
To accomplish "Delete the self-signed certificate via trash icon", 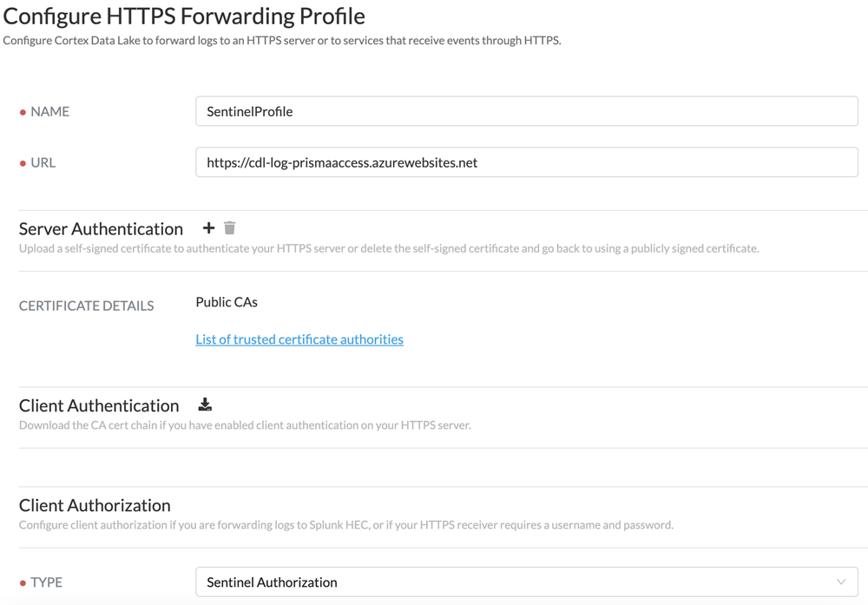I will 230,228.
